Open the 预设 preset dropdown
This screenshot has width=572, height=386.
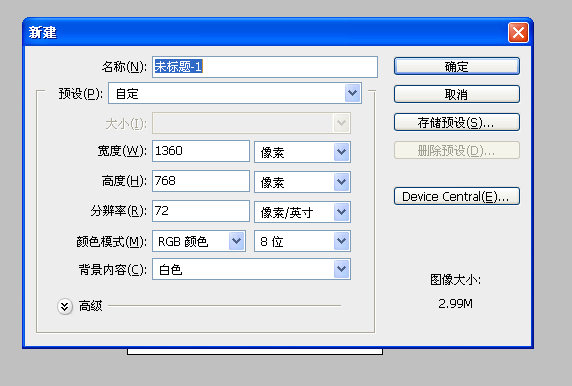coord(235,94)
